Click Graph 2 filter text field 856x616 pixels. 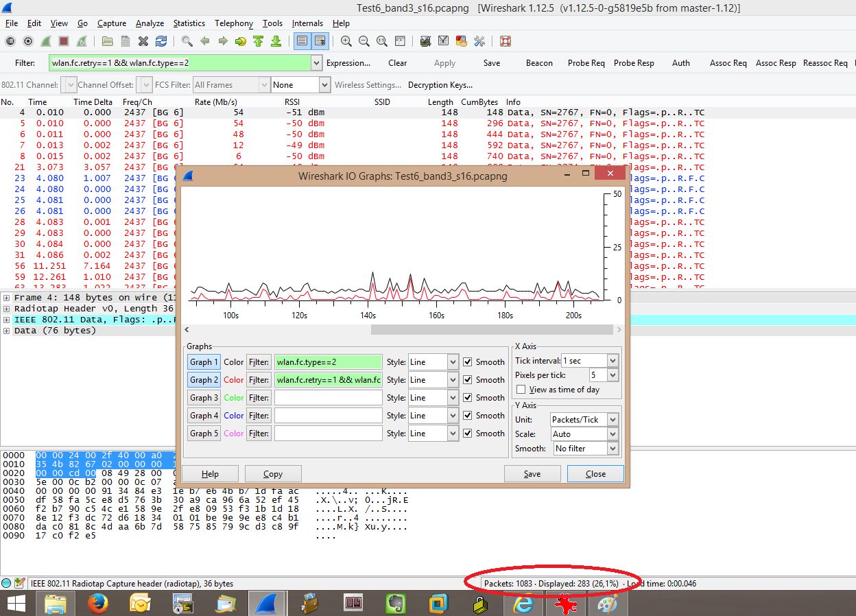click(x=328, y=379)
